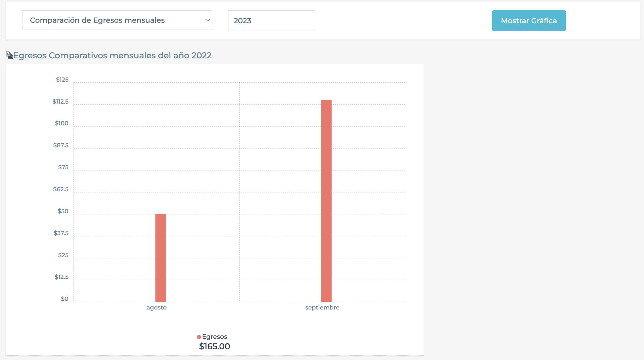The image size is (644, 360).
Task: Click the $165.00 total value
Action: pyautogui.click(x=215, y=346)
